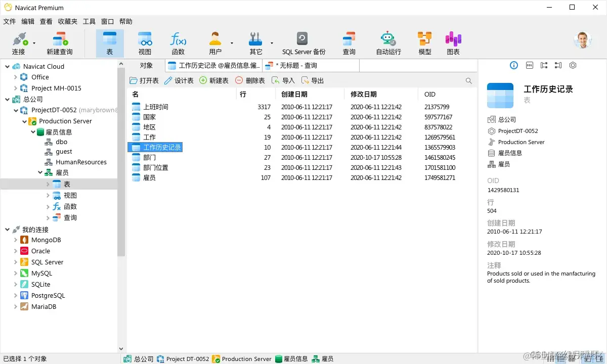Open the 模型 model designer icon

point(424,43)
